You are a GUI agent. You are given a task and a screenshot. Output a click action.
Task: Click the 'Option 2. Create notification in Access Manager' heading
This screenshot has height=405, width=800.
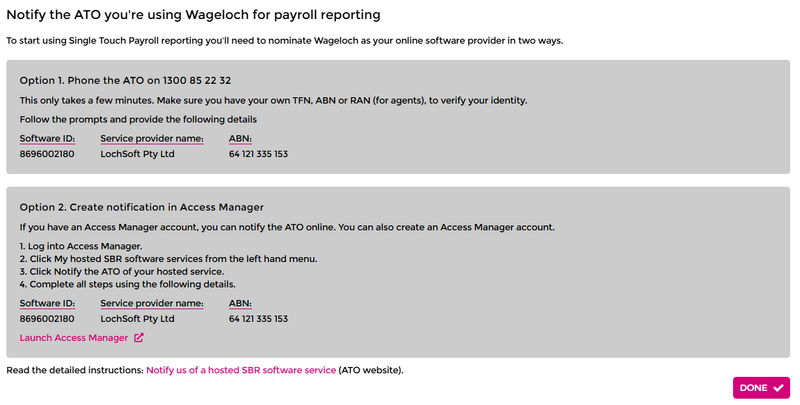tap(141, 207)
